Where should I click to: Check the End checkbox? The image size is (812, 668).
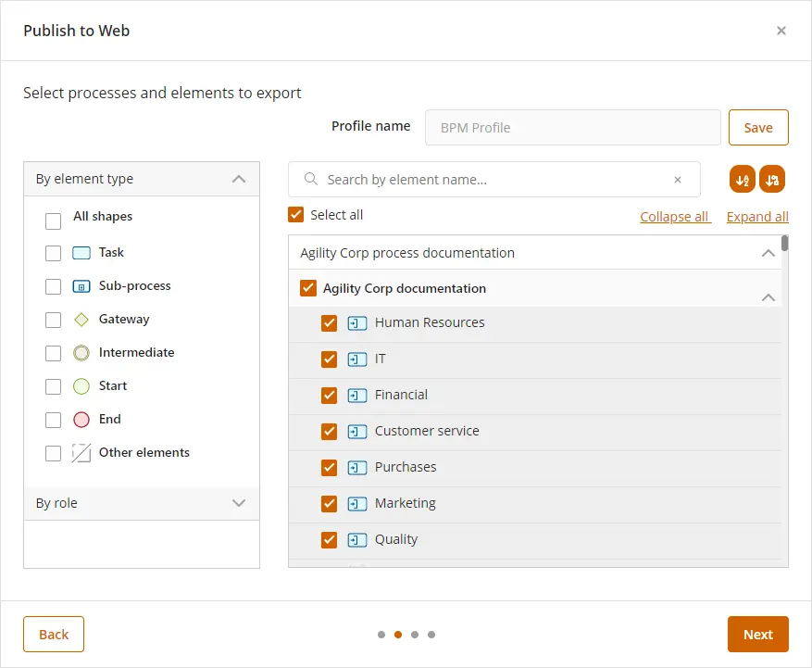[53, 420]
